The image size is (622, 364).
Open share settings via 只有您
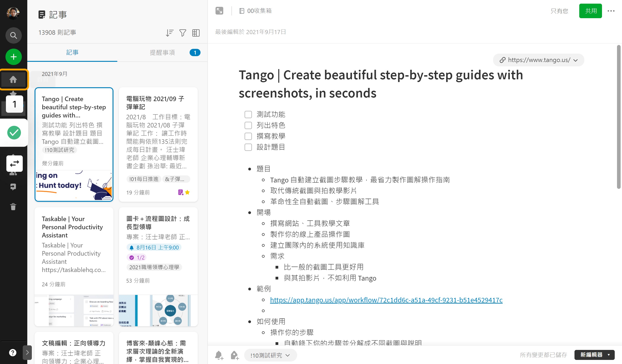coord(559,11)
